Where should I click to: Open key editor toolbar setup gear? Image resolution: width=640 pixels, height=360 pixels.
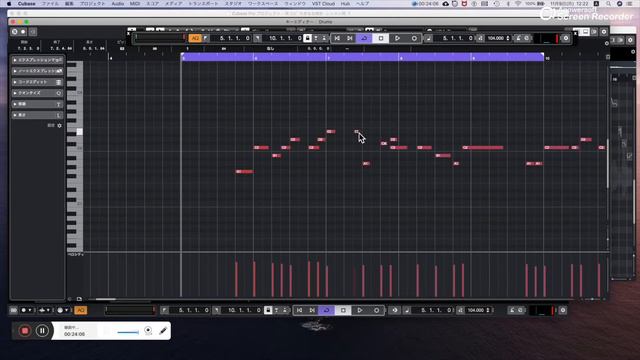pyautogui.click(x=604, y=31)
